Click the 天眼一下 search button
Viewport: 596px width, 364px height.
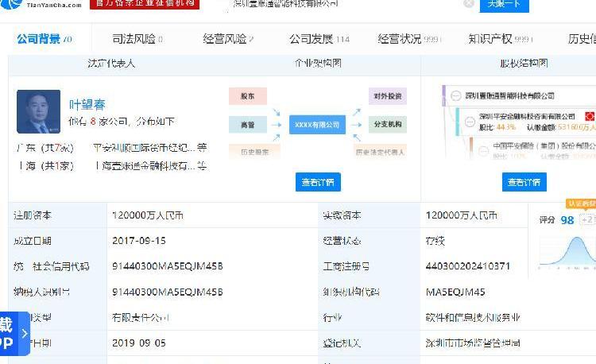504,5
